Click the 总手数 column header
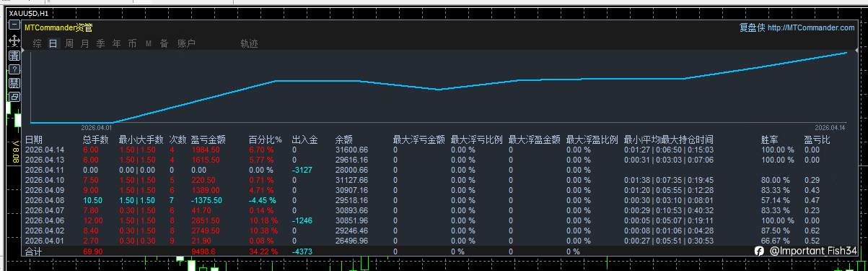This screenshot has height=271, width=868. tap(96, 139)
